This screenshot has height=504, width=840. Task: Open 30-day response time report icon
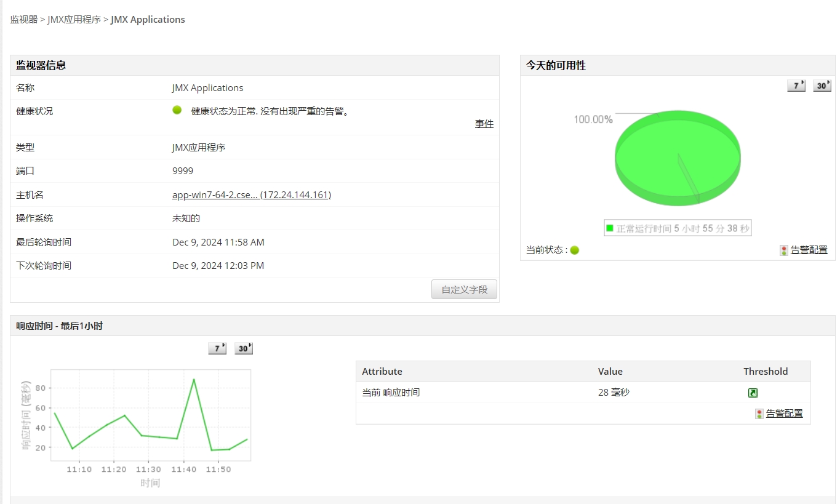point(244,348)
